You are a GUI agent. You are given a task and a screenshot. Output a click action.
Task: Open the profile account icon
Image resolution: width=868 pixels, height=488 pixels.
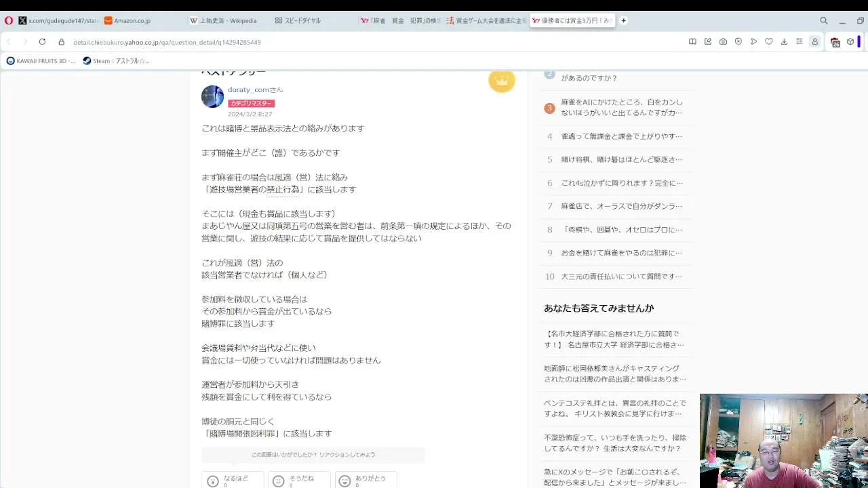815,42
